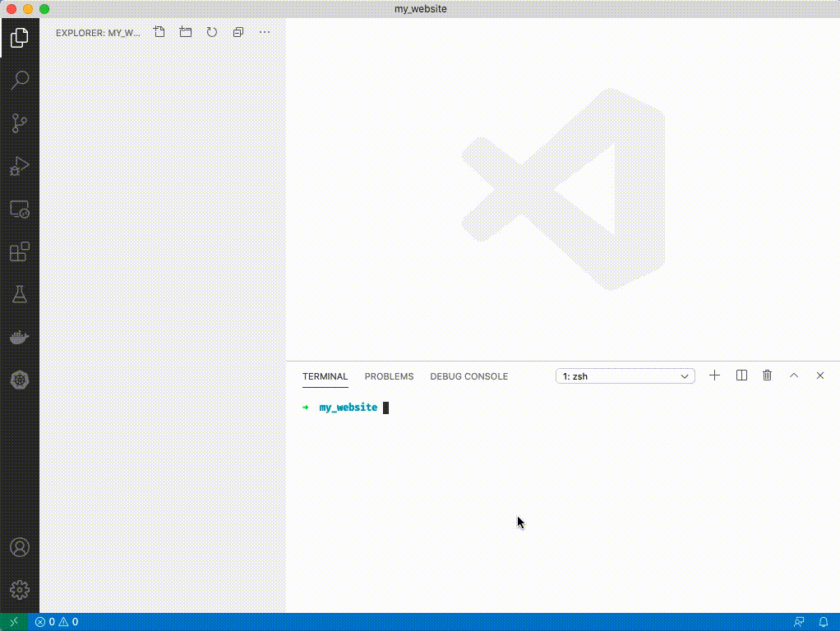Select the Source Control icon

tap(19, 123)
